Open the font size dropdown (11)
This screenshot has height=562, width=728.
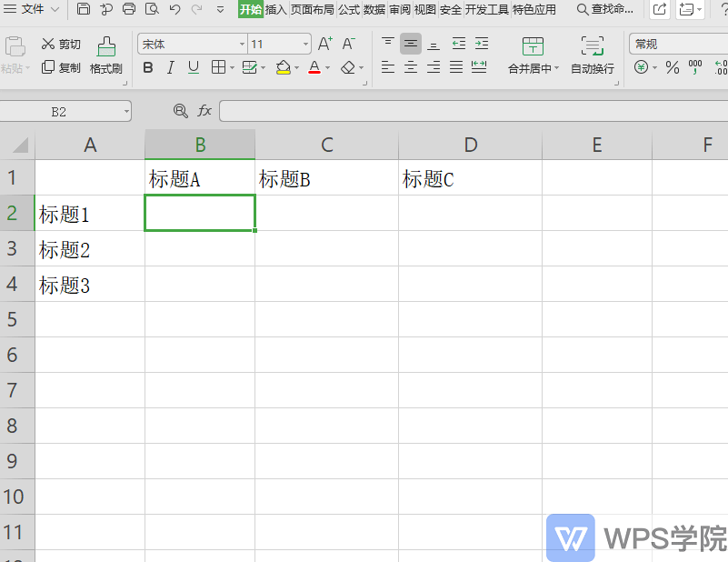pos(305,45)
